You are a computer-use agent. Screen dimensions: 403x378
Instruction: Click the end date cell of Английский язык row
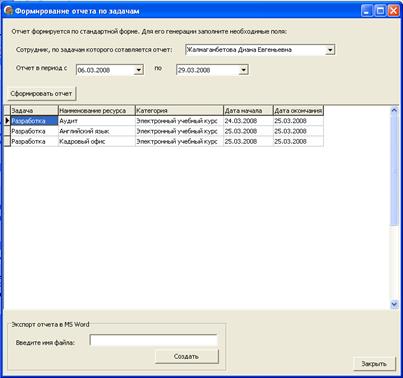point(298,131)
